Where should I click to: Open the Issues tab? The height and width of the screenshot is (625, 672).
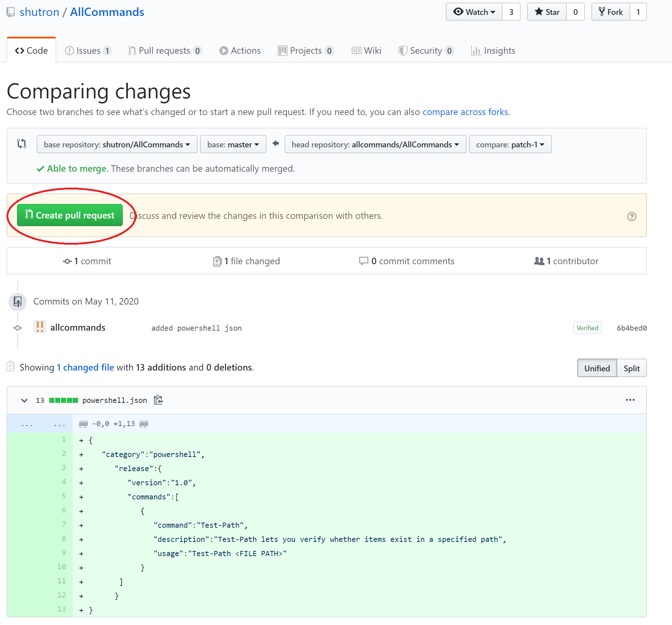click(x=88, y=50)
